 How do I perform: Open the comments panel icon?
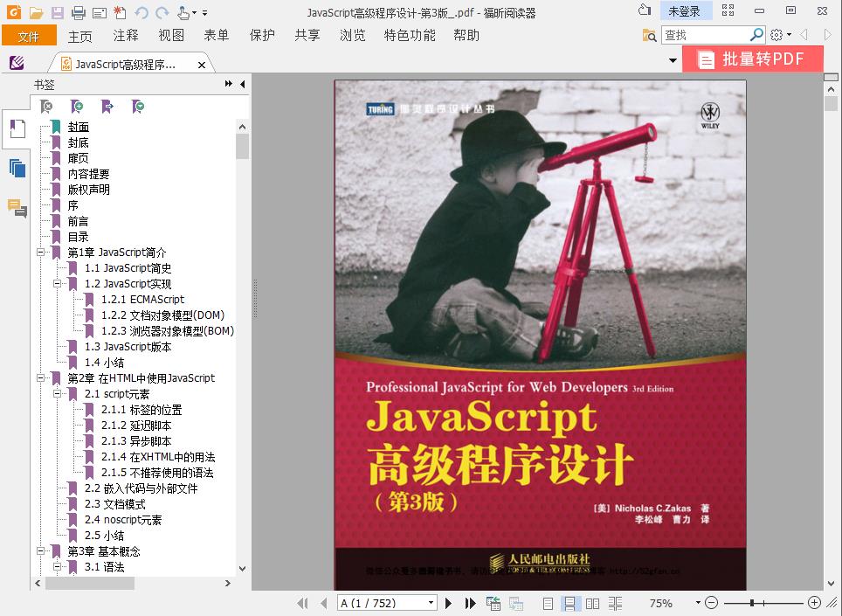pyautogui.click(x=17, y=208)
